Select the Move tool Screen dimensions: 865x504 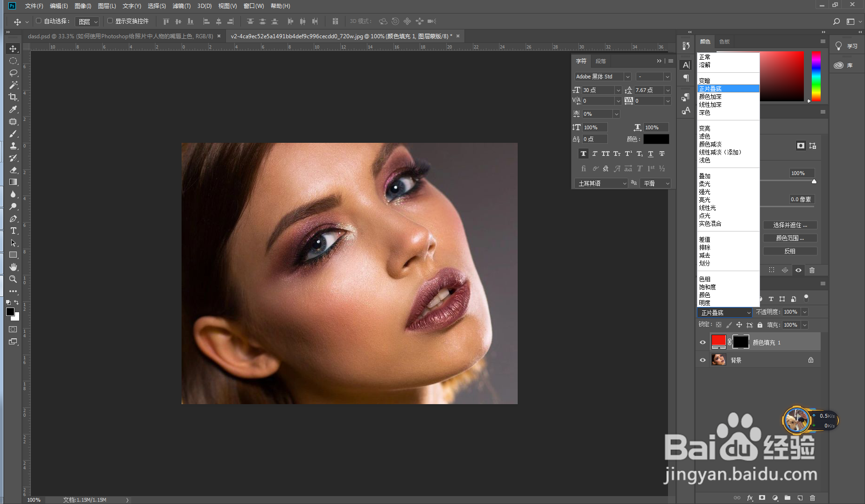click(x=13, y=49)
